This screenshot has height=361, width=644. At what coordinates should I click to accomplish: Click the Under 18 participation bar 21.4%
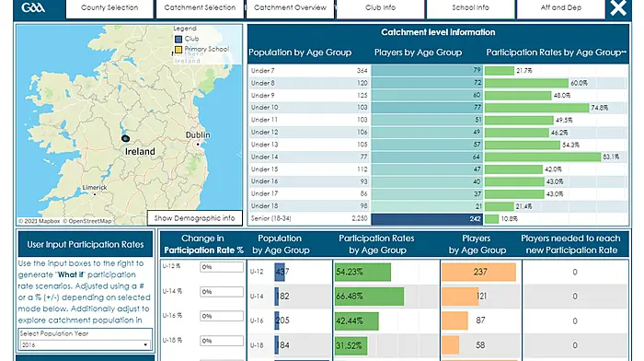click(499, 206)
